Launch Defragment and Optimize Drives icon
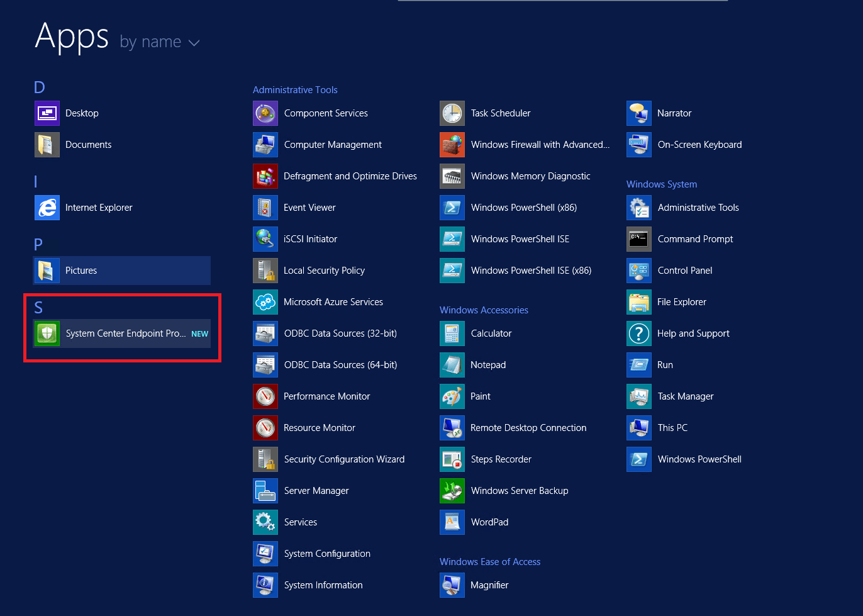 pyautogui.click(x=265, y=176)
